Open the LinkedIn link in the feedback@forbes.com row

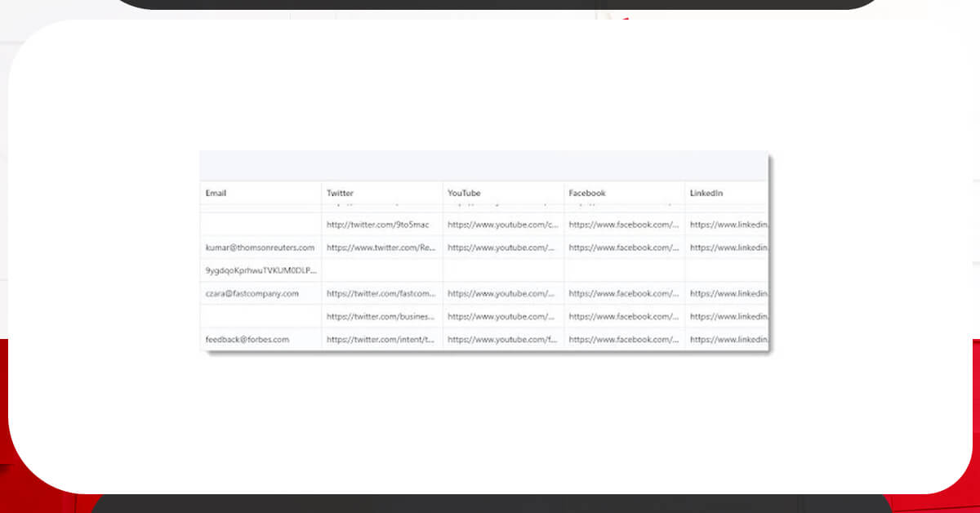[x=728, y=339]
